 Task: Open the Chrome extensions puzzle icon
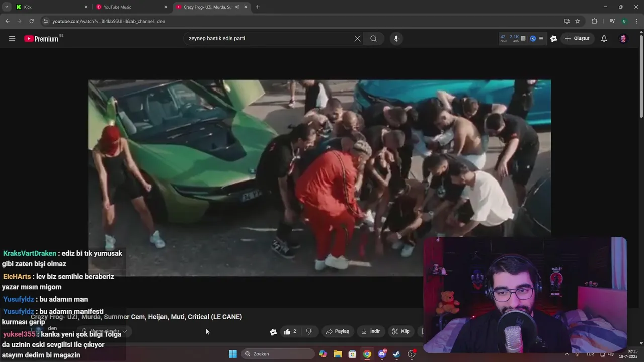click(594, 21)
